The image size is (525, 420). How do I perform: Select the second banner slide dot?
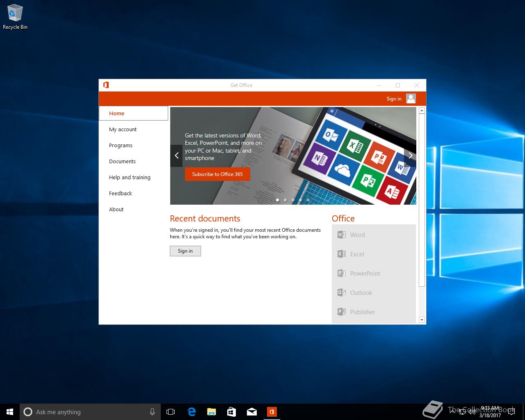point(285,200)
